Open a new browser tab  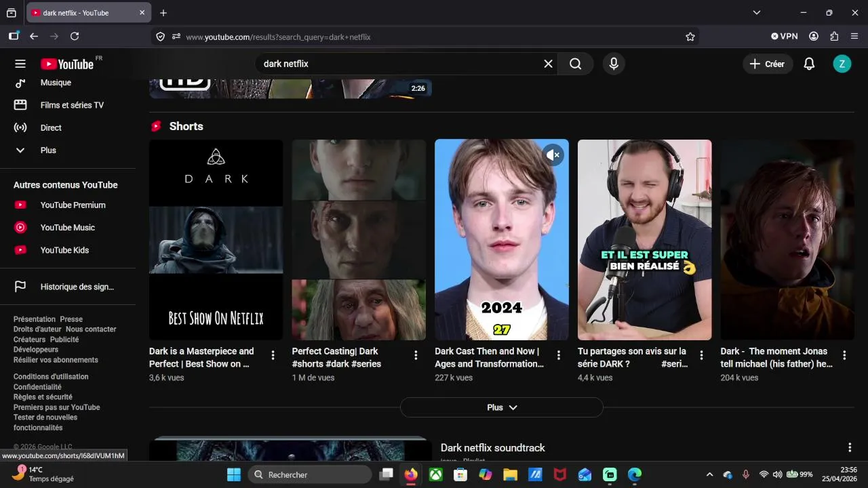pyautogui.click(x=163, y=13)
